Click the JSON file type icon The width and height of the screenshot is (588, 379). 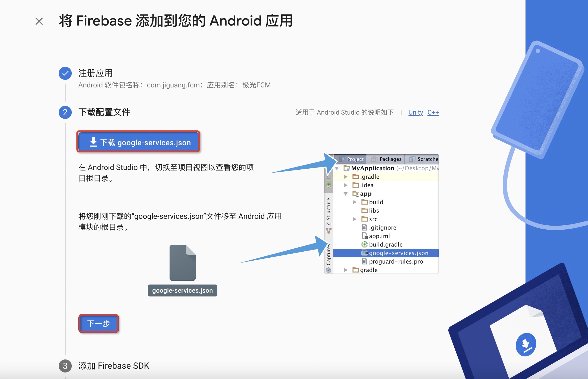click(364, 253)
